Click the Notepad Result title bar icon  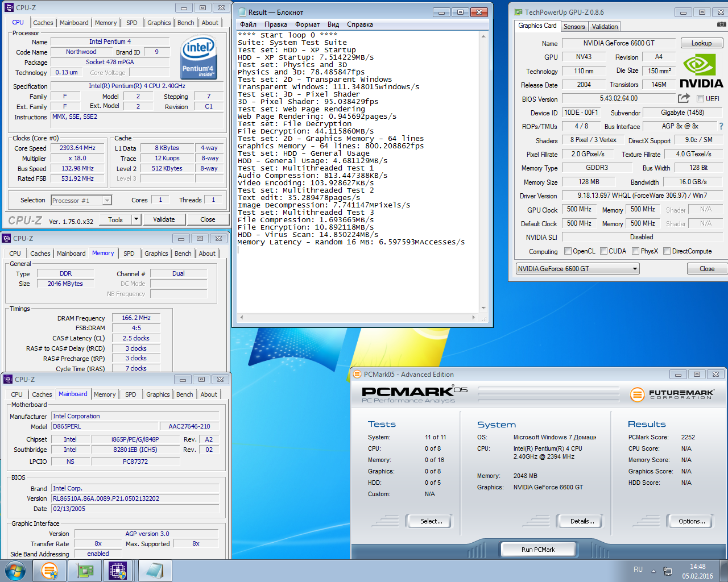click(242, 12)
